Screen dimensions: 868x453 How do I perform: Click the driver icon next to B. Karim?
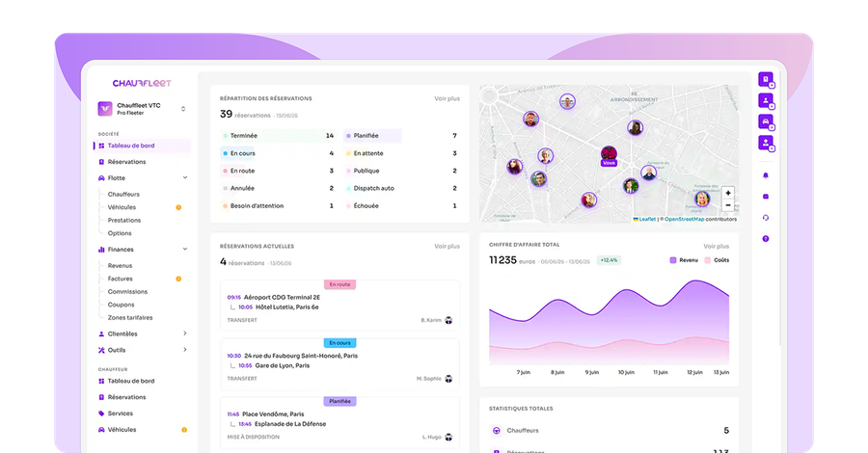point(448,320)
